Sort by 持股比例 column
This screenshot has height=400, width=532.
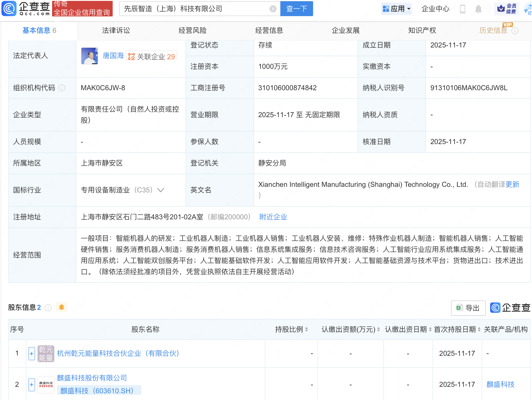[x=306, y=329]
